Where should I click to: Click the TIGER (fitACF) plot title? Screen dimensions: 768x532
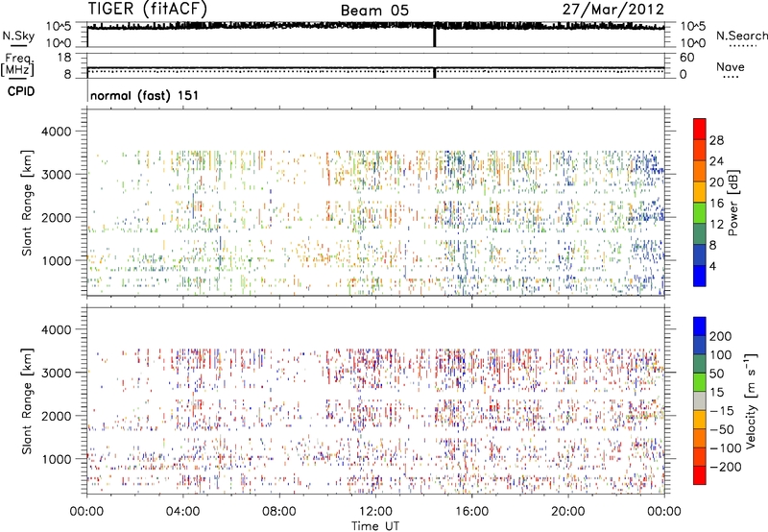[x=148, y=9]
